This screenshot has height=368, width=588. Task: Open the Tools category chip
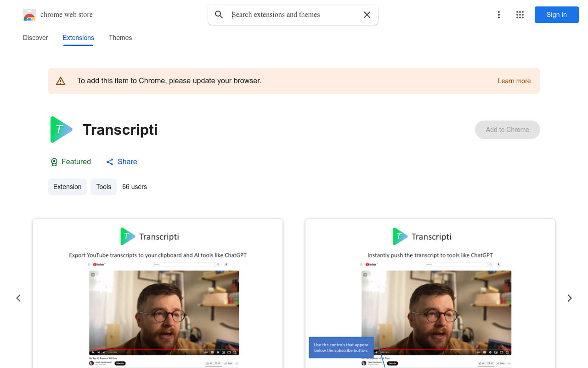tap(104, 187)
